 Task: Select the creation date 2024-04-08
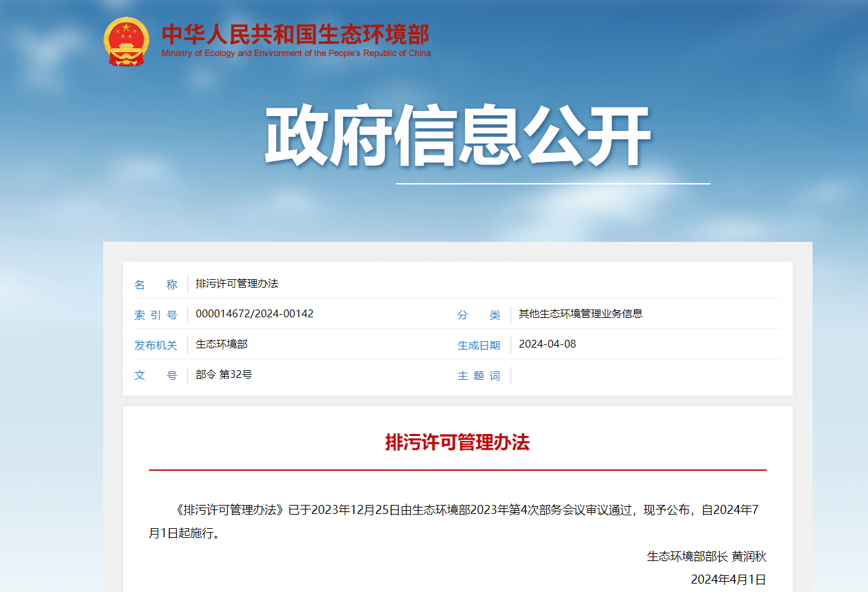pyautogui.click(x=547, y=344)
